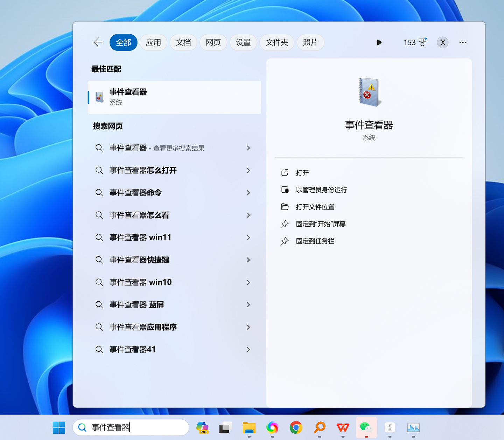
Task: Open the Windows Start menu
Action: [59, 427]
